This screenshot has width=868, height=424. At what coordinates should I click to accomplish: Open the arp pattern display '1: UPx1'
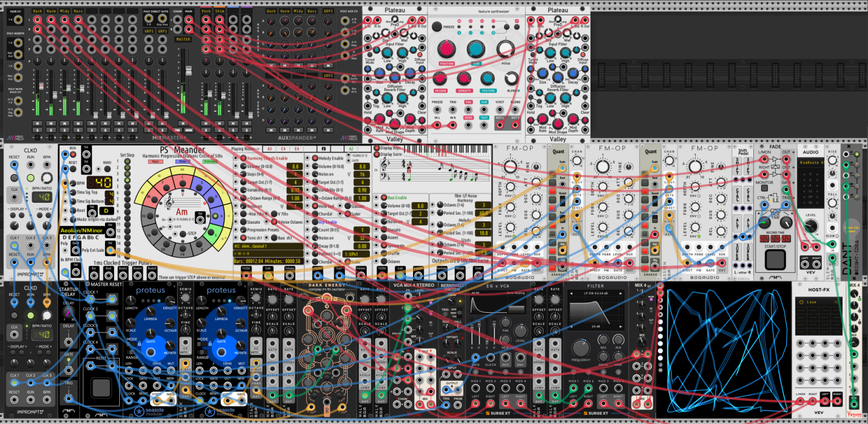tap(357, 254)
